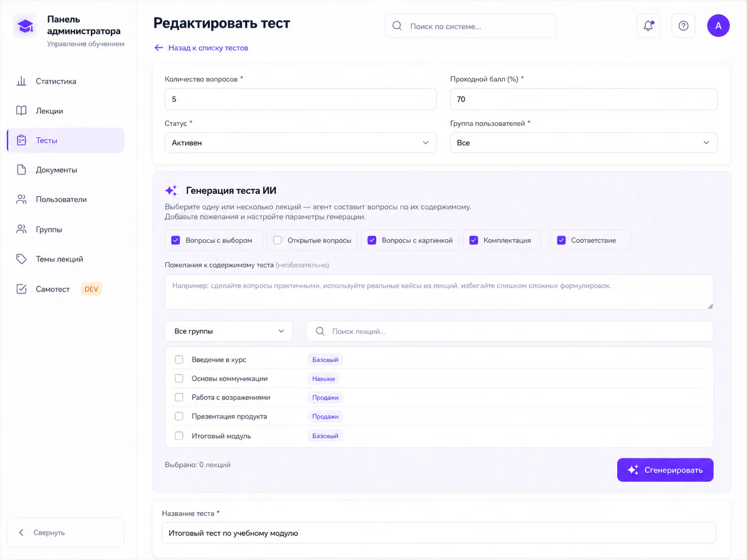This screenshot has width=747, height=560.
Task: Uncheck the Вопросы с картинкой checkbox
Action: (372, 240)
